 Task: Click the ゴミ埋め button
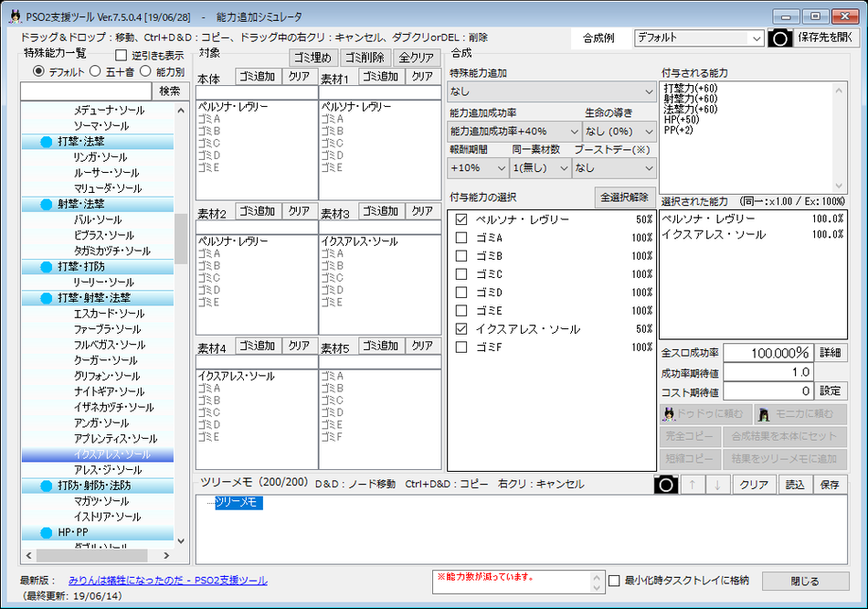312,58
